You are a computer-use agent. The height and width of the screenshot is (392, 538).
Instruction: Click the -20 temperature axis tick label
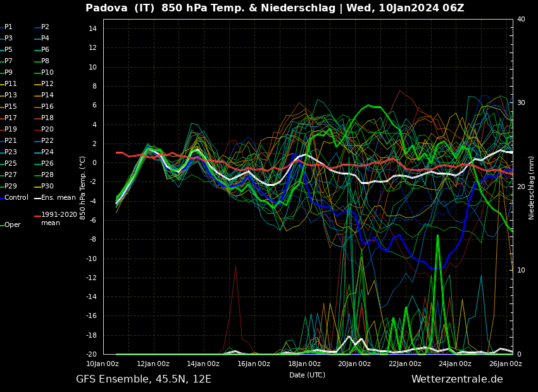click(92, 354)
